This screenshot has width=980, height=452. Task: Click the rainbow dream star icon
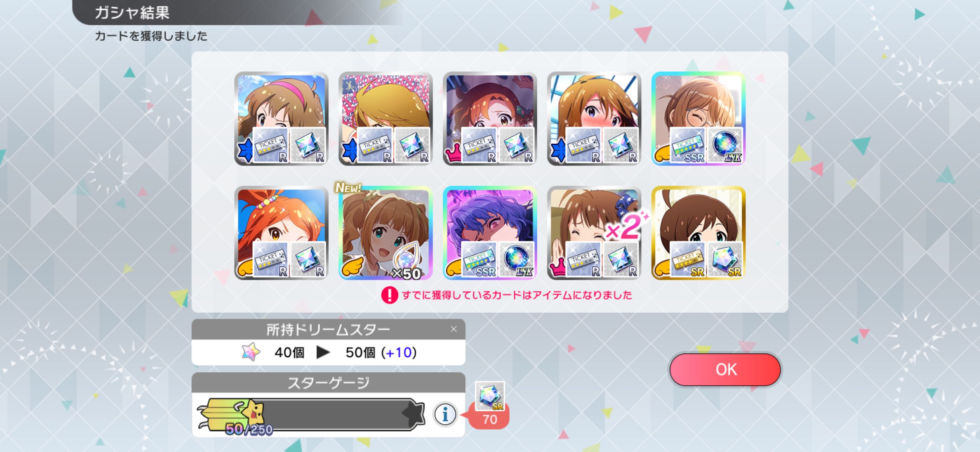point(251,352)
